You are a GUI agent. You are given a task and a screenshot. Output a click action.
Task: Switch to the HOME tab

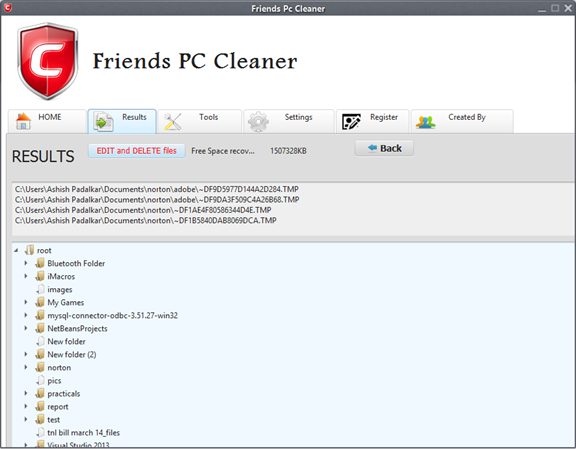point(47,121)
